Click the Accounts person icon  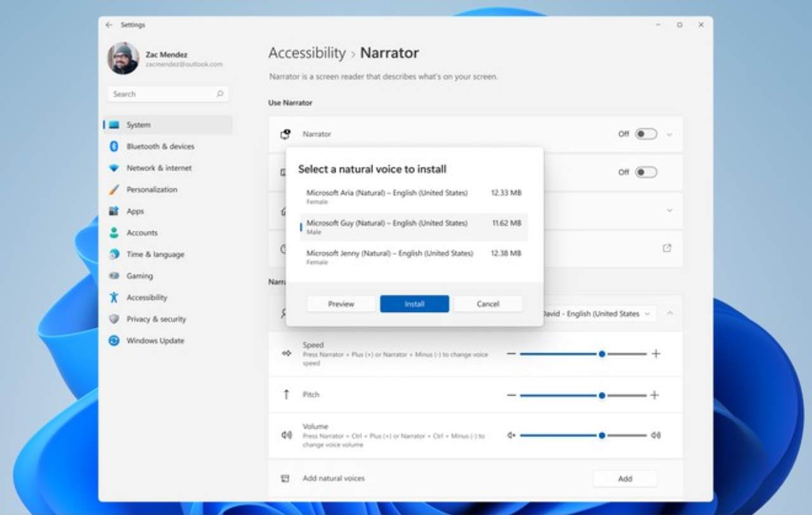click(114, 233)
